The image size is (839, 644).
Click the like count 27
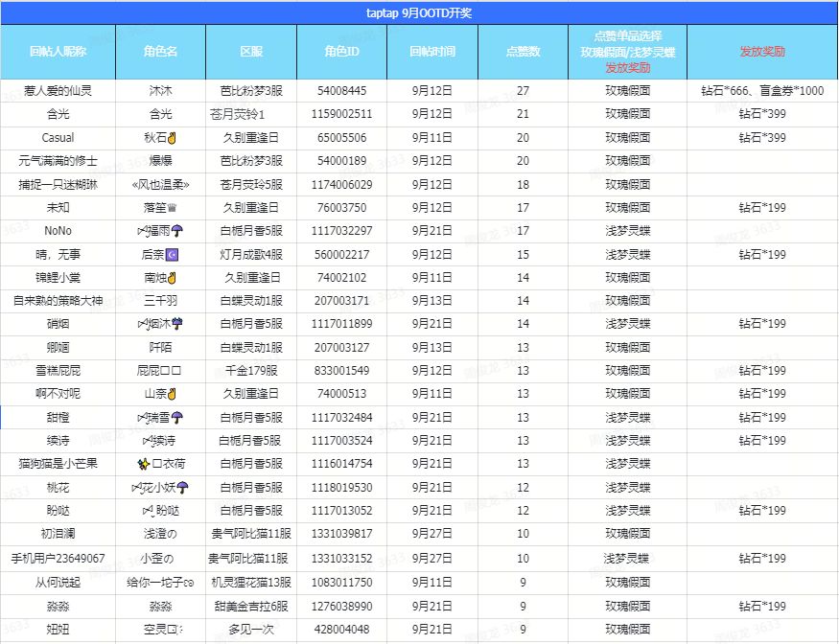pyautogui.click(x=524, y=91)
